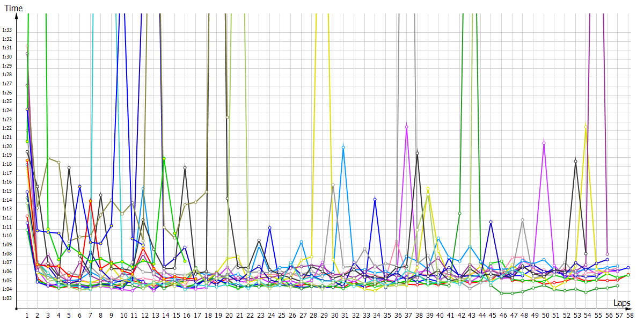Click the black peak marker at lap 38
Screen dimensions: 644x322
pos(417,153)
